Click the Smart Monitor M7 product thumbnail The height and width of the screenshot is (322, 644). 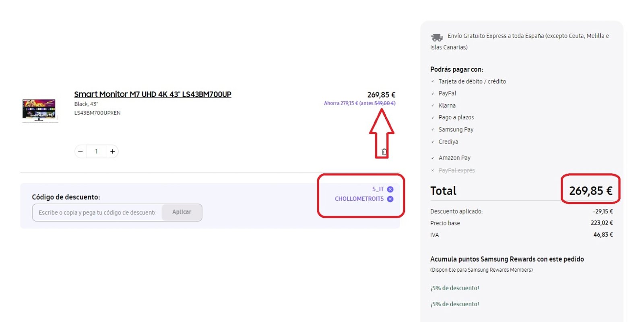pyautogui.click(x=39, y=110)
